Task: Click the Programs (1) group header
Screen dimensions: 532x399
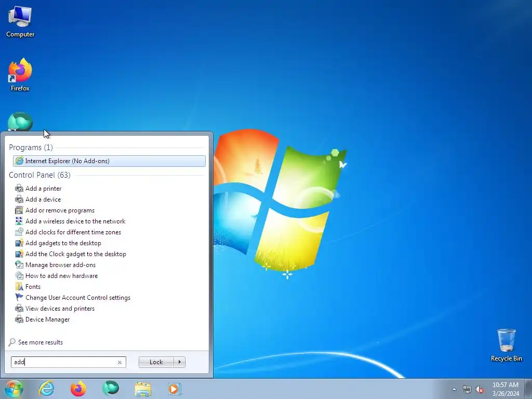Action: pos(31,147)
